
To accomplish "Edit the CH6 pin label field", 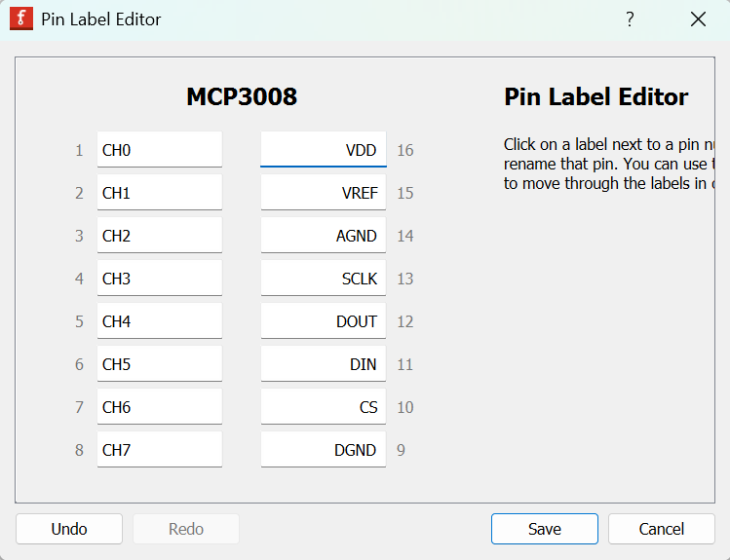I will (160, 406).
